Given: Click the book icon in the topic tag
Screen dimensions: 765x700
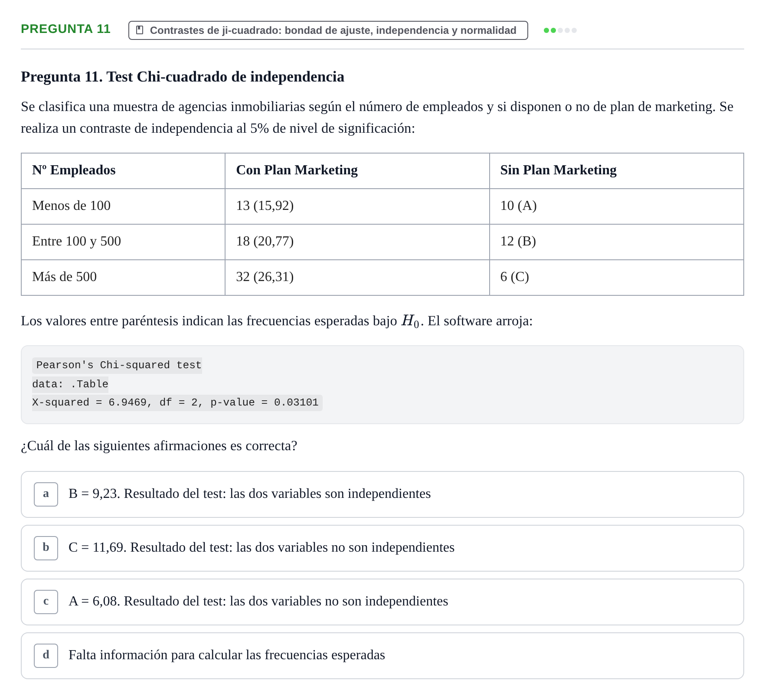Looking at the screenshot, I should [x=140, y=30].
